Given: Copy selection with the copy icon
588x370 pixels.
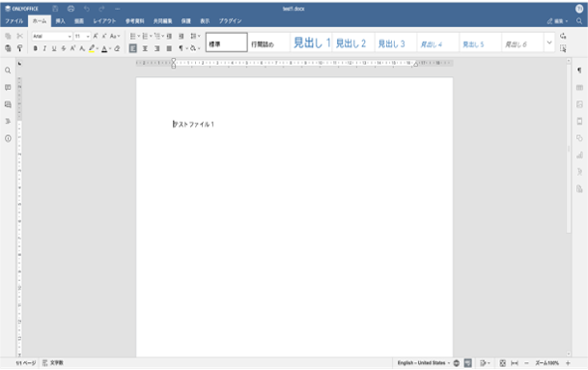Looking at the screenshot, I should [8, 36].
